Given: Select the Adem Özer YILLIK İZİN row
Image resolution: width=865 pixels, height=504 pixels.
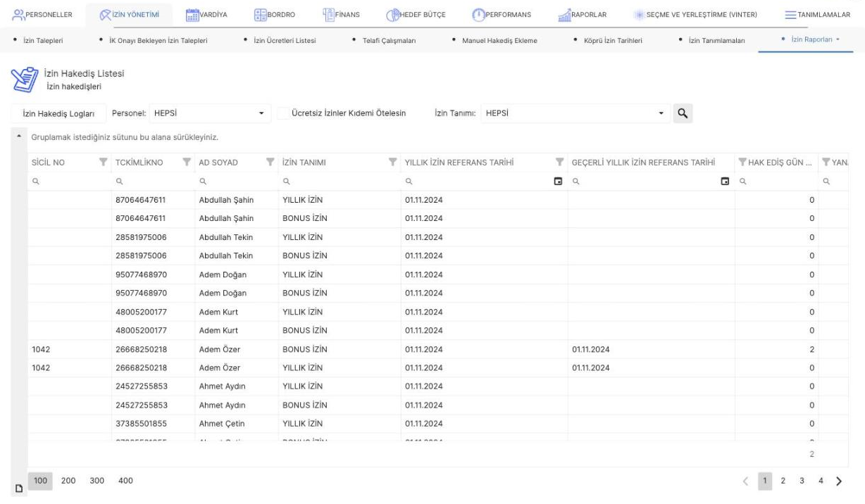Looking at the screenshot, I should [437, 367].
